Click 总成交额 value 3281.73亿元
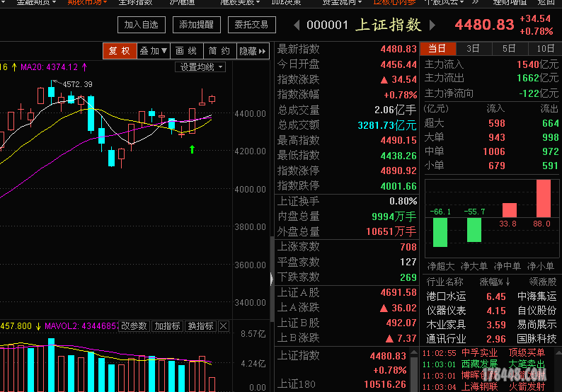 pos(387,125)
